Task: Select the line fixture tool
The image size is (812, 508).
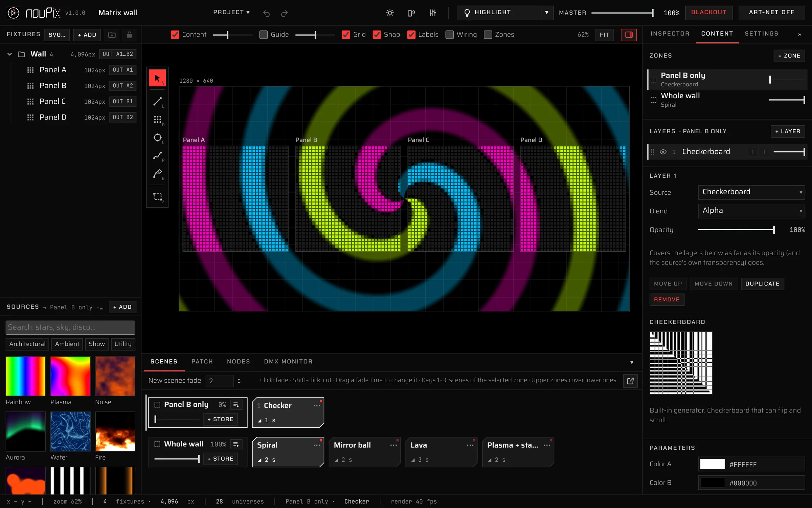Action: pyautogui.click(x=157, y=101)
